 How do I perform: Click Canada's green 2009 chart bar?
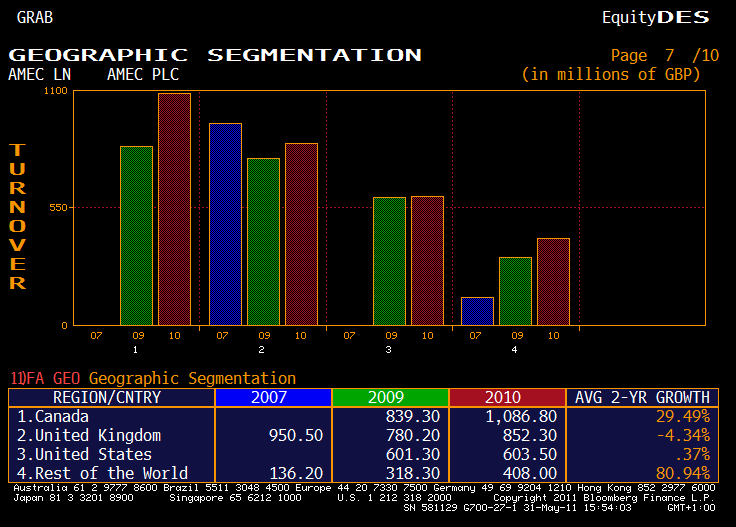coord(136,236)
